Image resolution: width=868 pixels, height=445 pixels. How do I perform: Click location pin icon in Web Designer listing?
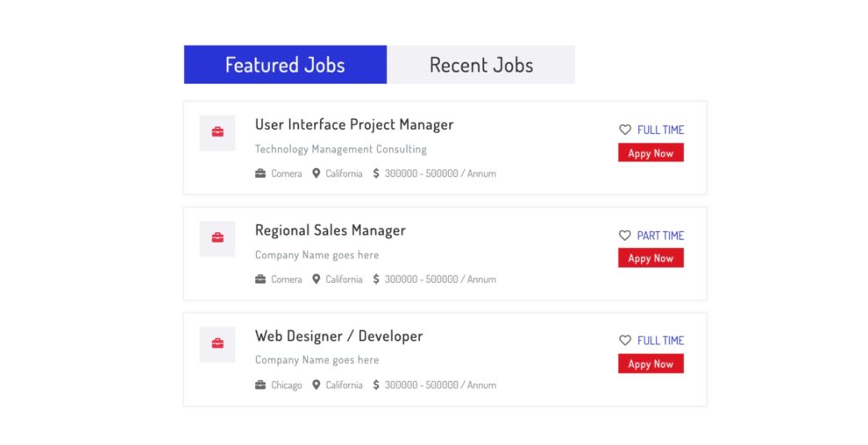(317, 385)
